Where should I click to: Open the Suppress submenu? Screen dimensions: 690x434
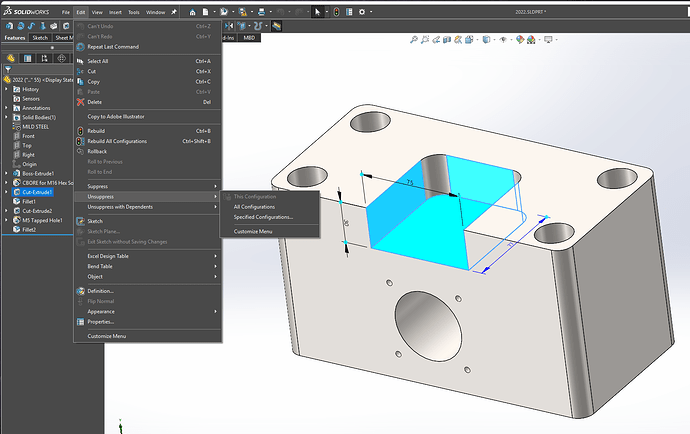pos(96,185)
